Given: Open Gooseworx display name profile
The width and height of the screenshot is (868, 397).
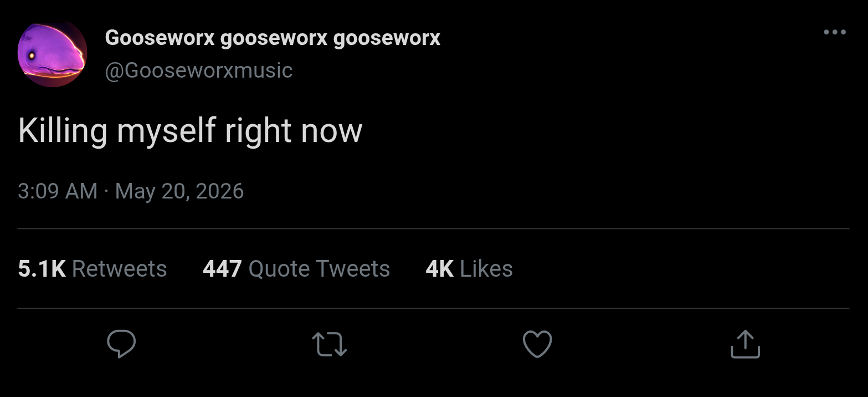Looking at the screenshot, I should (273, 38).
